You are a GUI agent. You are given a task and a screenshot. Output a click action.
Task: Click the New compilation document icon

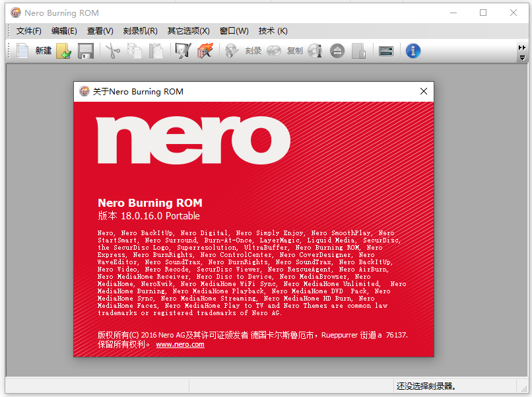tap(22, 51)
